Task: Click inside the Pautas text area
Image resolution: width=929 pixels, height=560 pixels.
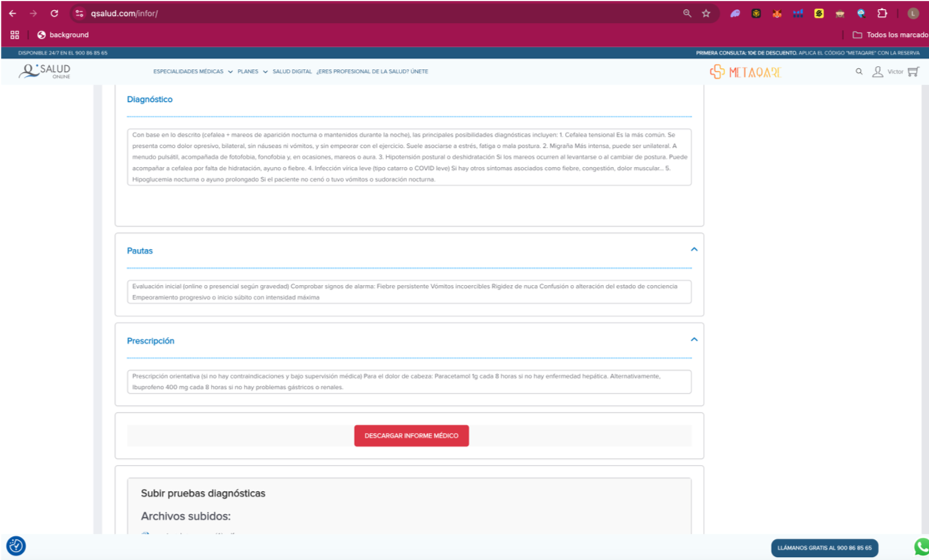Action: tap(409, 292)
